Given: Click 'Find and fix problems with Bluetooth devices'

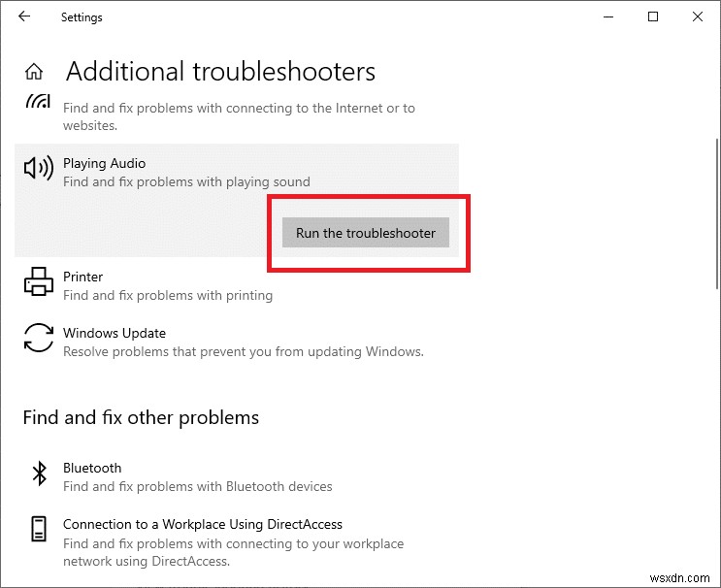Looking at the screenshot, I should (x=198, y=486).
